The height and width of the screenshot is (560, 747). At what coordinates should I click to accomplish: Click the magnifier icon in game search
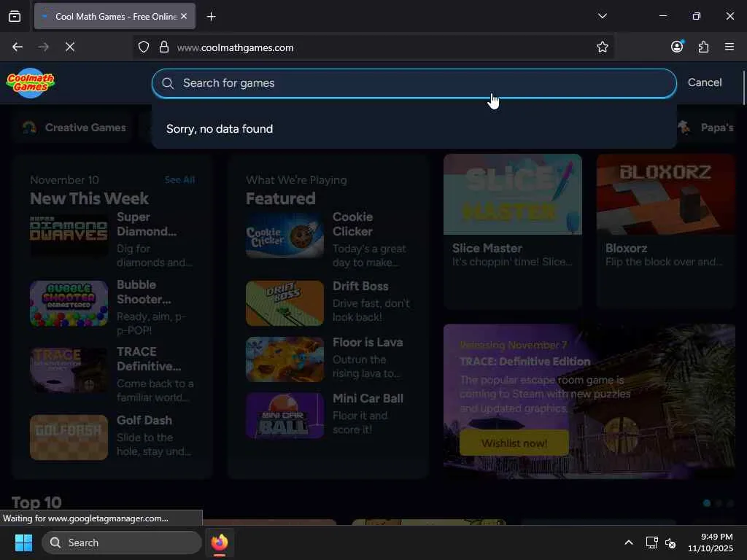(x=167, y=83)
